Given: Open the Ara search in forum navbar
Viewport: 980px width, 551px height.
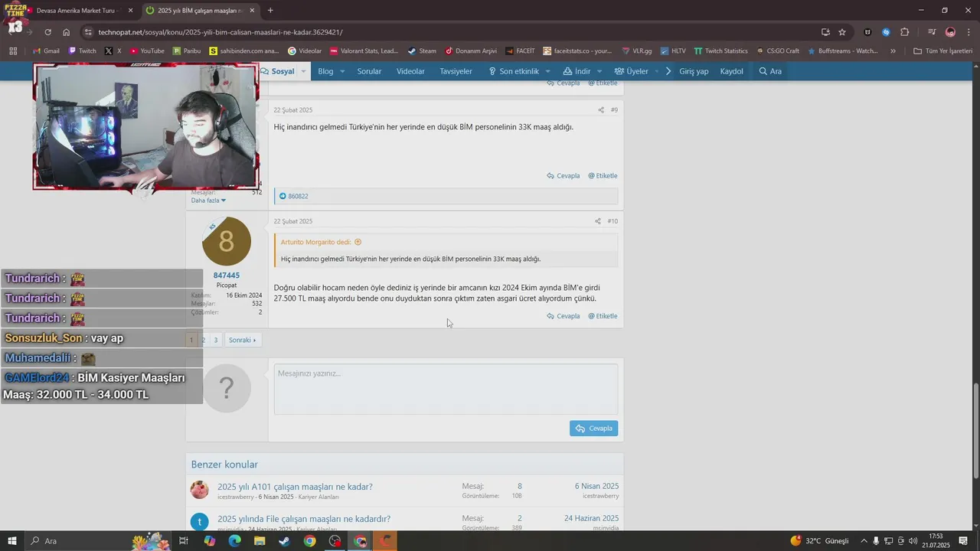Looking at the screenshot, I should [x=770, y=71].
